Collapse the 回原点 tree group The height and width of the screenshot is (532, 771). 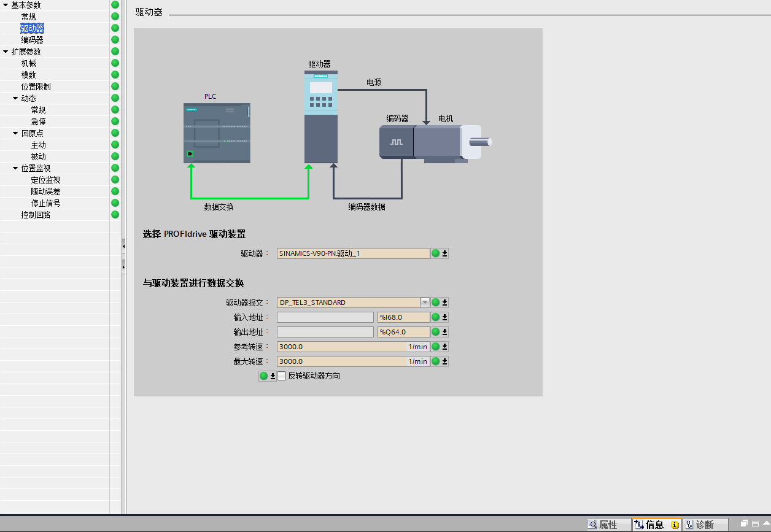[15, 134]
